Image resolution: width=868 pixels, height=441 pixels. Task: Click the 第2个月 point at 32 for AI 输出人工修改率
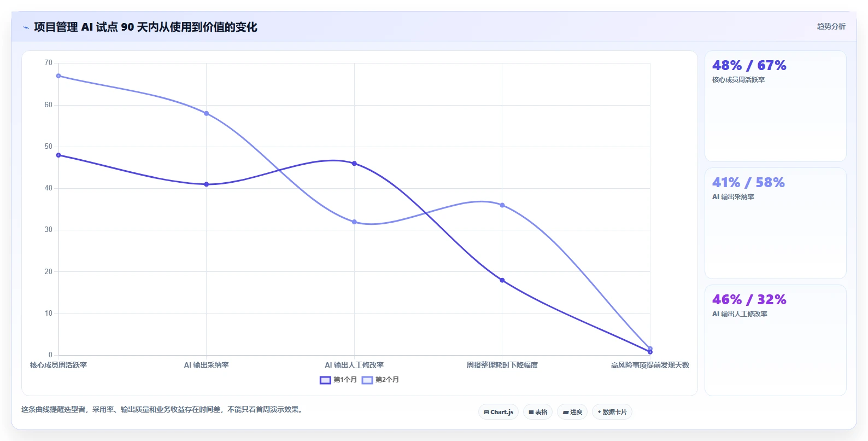point(354,222)
